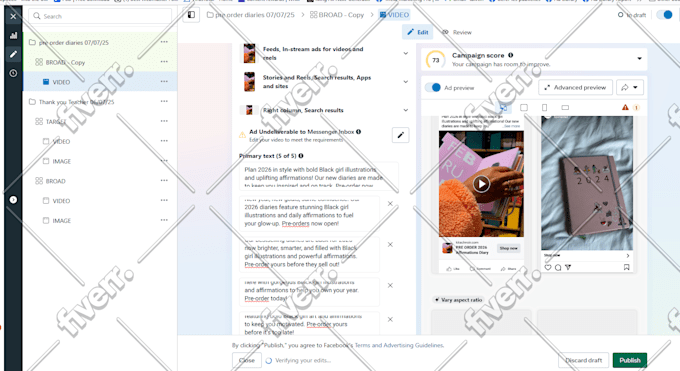Select BROAD - Copy ad set in tree
This screenshot has width=680, height=371.
point(65,62)
